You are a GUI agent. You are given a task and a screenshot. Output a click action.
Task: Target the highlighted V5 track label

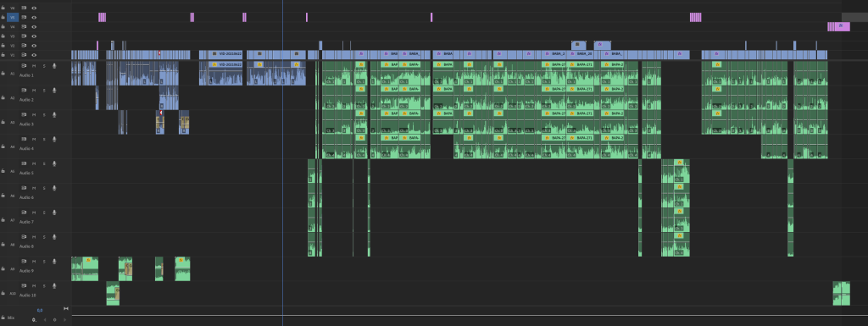click(x=13, y=17)
